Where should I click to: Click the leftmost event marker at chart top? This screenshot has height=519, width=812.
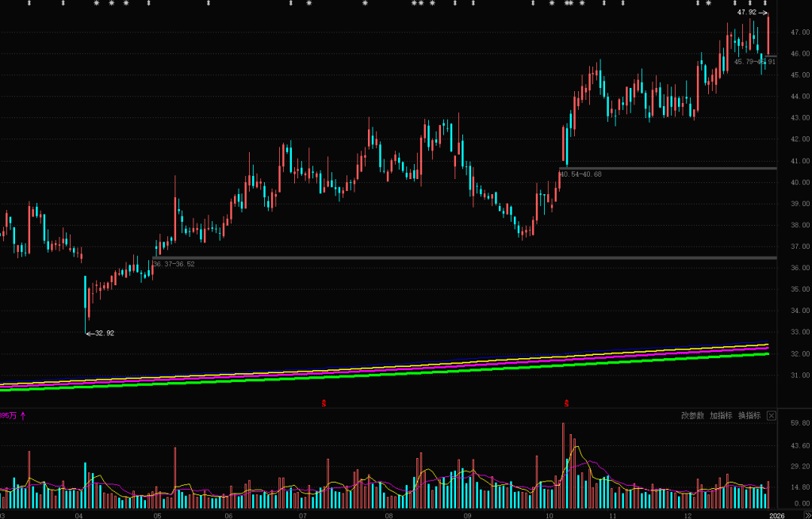(28, 3)
